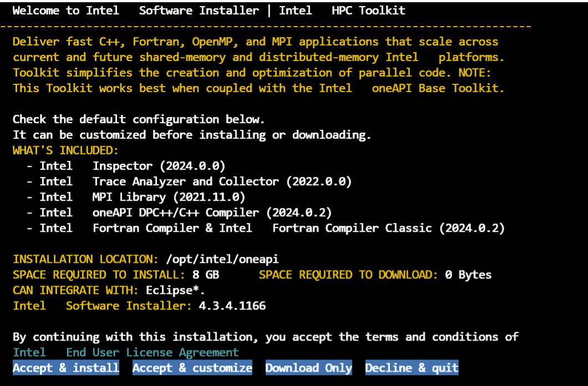Click the 8 GB install space value
This screenshot has height=386, width=588.
(205, 275)
